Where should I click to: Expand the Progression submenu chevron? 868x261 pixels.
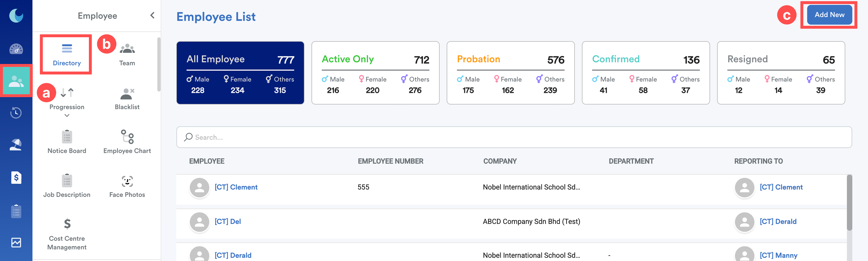67,116
